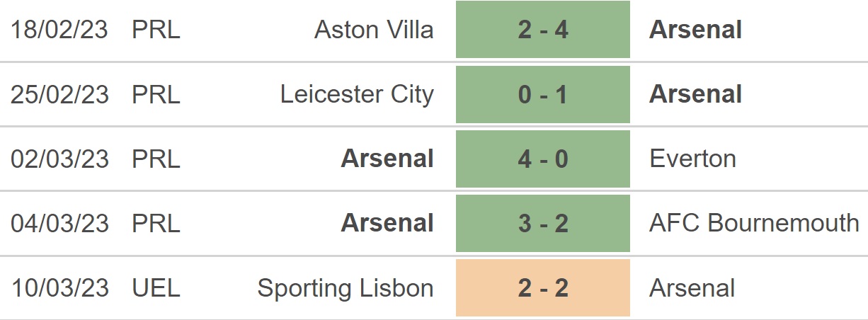Select the orange 2 - 2 draw score
The height and width of the screenshot is (320, 868).
[543, 287]
